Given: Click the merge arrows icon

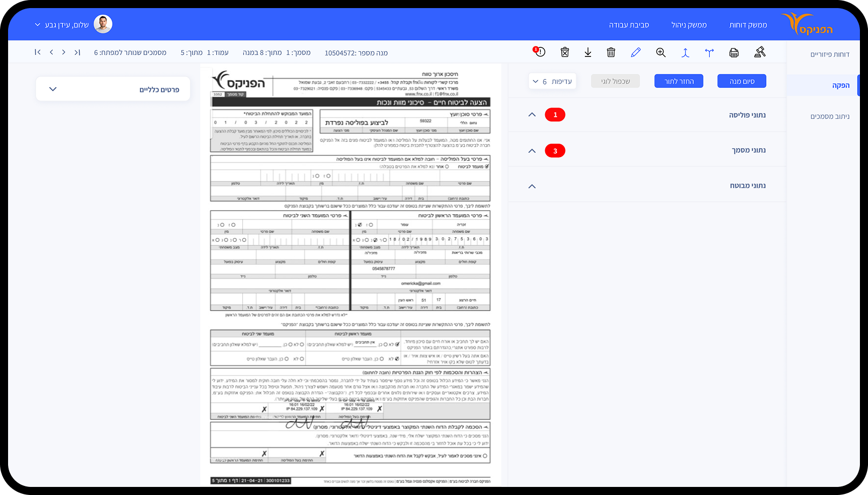Looking at the screenshot, I should pos(685,52).
